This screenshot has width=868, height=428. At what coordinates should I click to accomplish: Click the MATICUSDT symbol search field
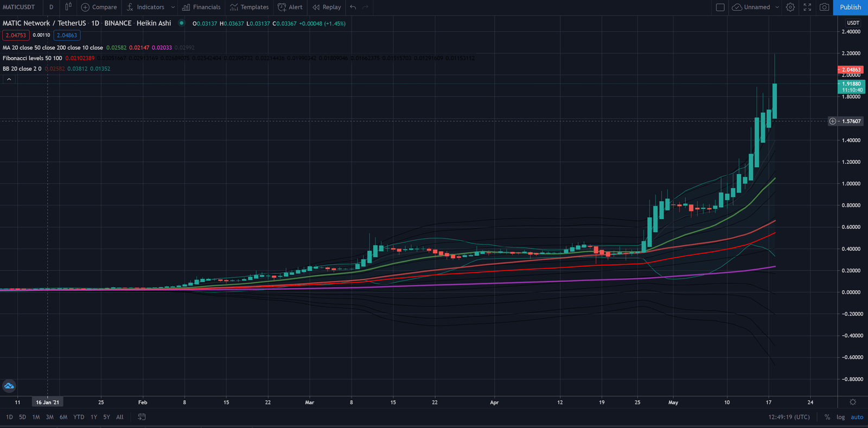coord(19,7)
